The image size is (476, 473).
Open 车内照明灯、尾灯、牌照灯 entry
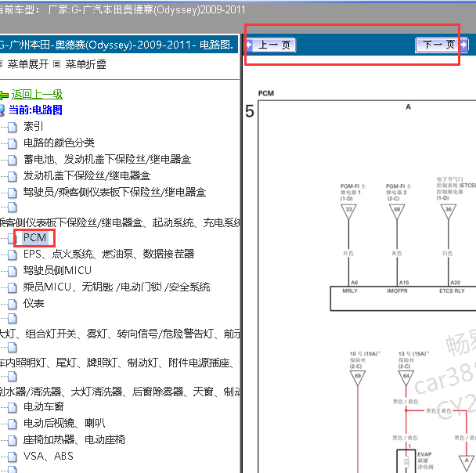pos(117,363)
